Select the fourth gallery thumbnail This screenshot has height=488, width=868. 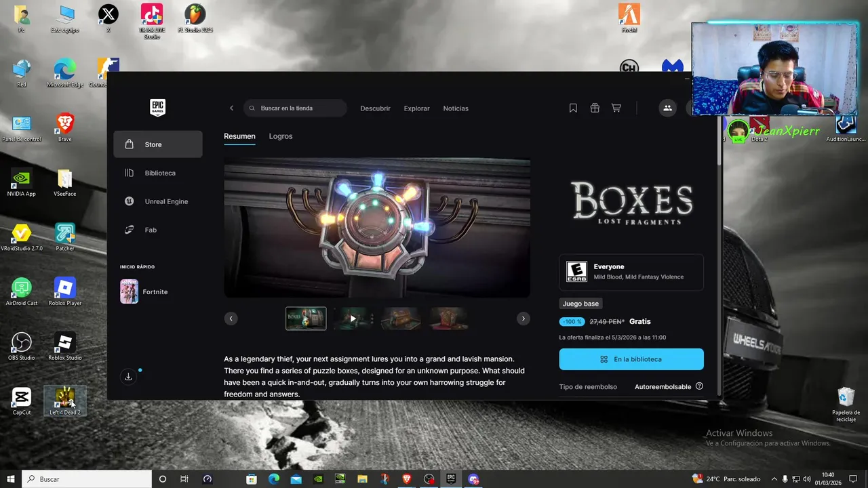click(x=448, y=319)
